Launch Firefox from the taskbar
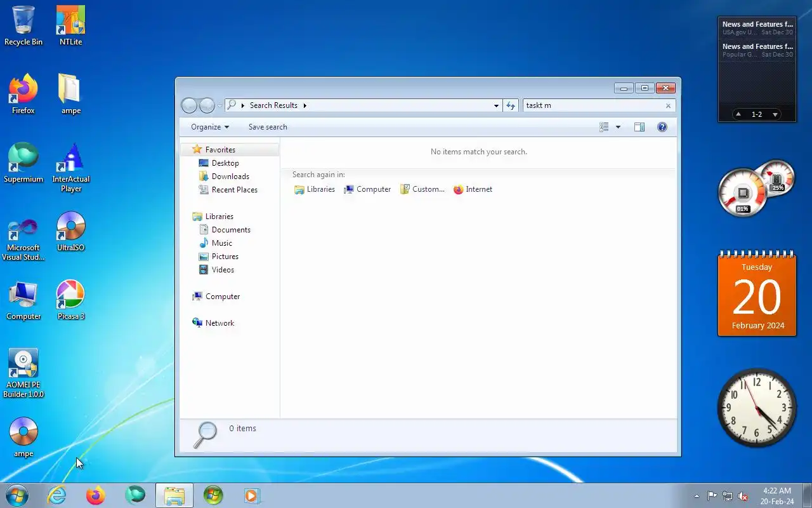This screenshot has height=508, width=812. (96, 495)
